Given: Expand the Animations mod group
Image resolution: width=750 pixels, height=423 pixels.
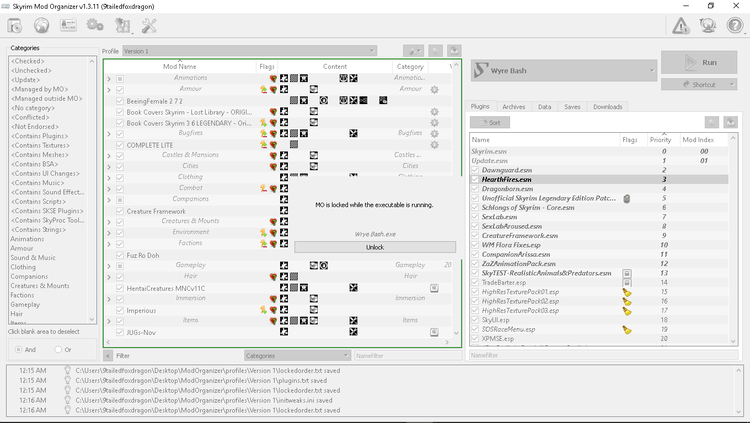Looking at the screenshot, I should 109,78.
